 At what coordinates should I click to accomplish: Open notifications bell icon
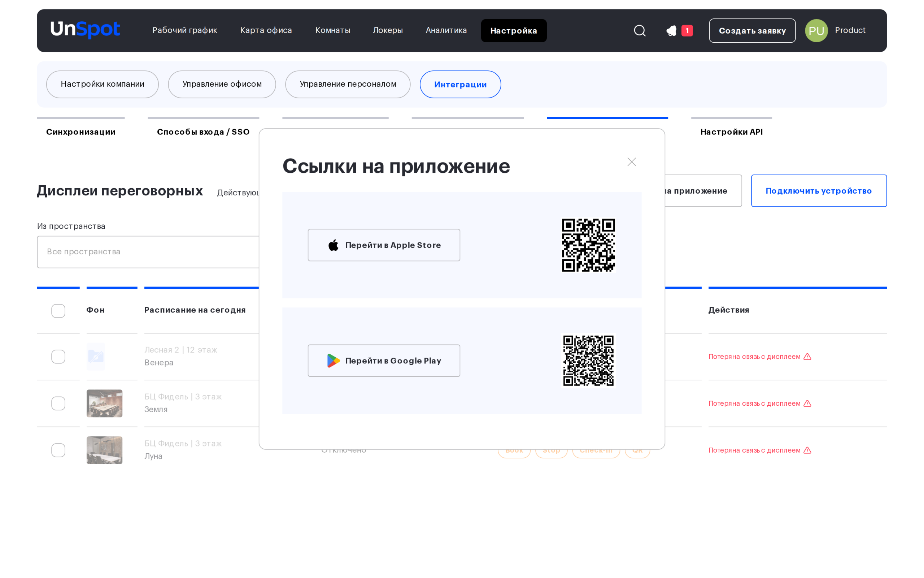pyautogui.click(x=671, y=31)
